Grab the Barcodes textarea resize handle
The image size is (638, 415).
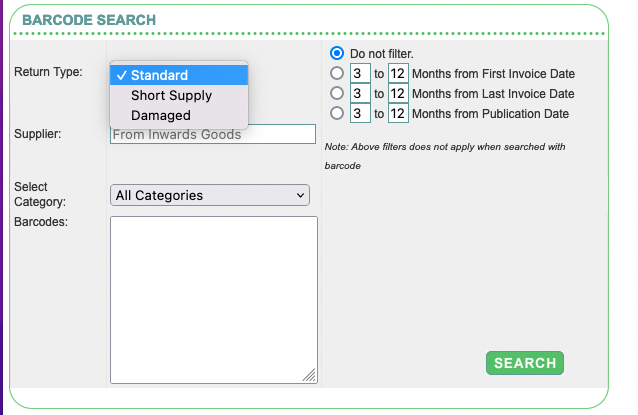click(310, 376)
